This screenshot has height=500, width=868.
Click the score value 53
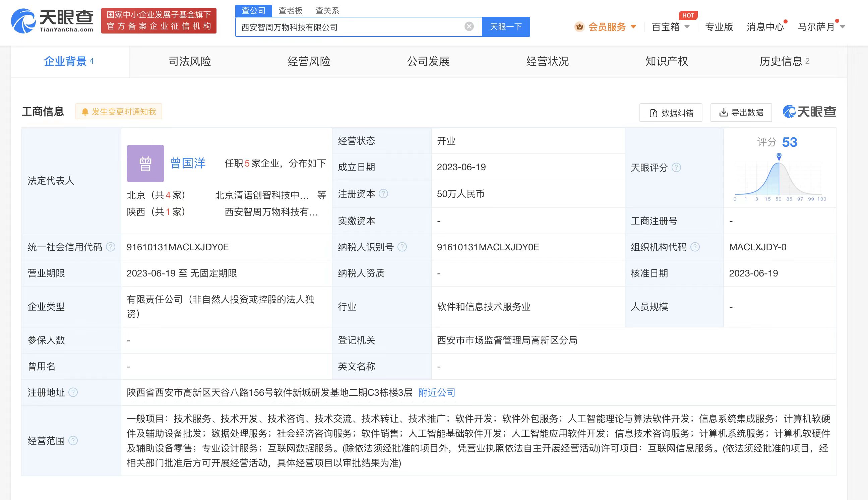(x=789, y=142)
